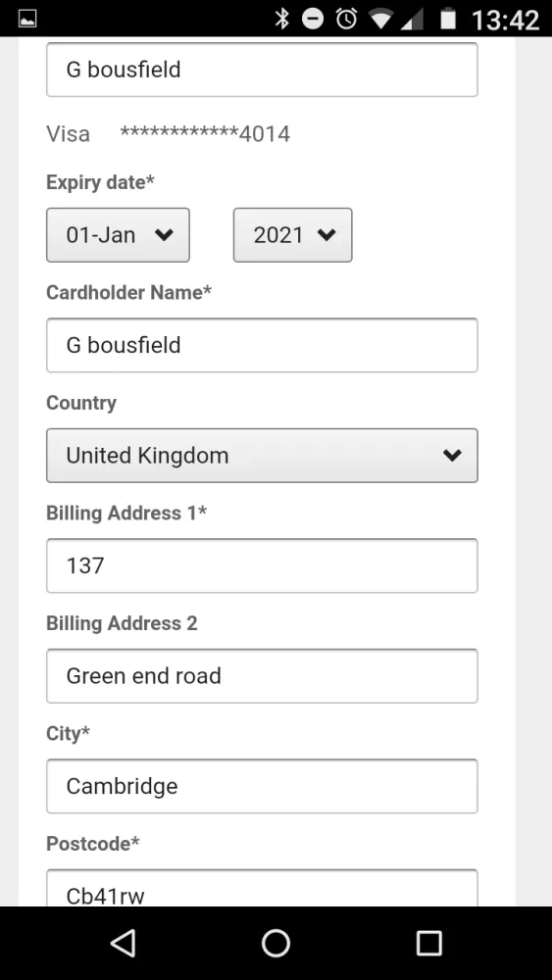The image size is (552, 980).
Task: Tap the Wi-Fi signal status icon
Action: 380,19
